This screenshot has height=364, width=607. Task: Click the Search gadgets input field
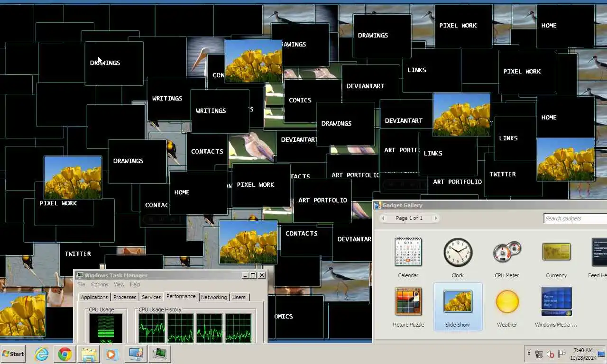click(x=575, y=218)
